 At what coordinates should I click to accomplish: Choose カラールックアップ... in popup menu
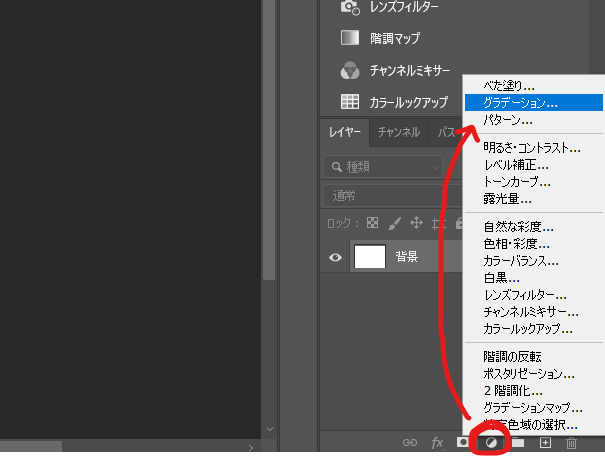click(534, 329)
